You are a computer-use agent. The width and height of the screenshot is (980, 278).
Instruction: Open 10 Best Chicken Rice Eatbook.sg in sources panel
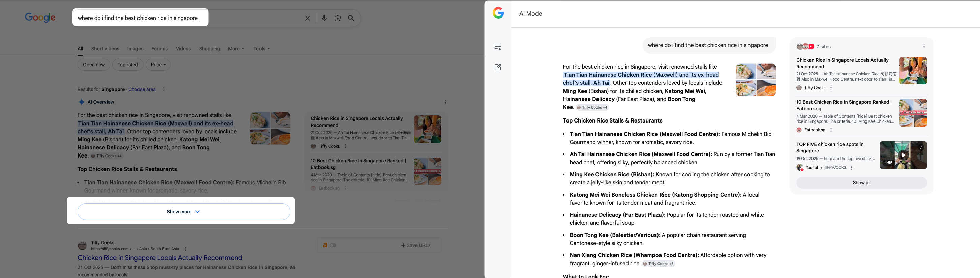pos(844,105)
